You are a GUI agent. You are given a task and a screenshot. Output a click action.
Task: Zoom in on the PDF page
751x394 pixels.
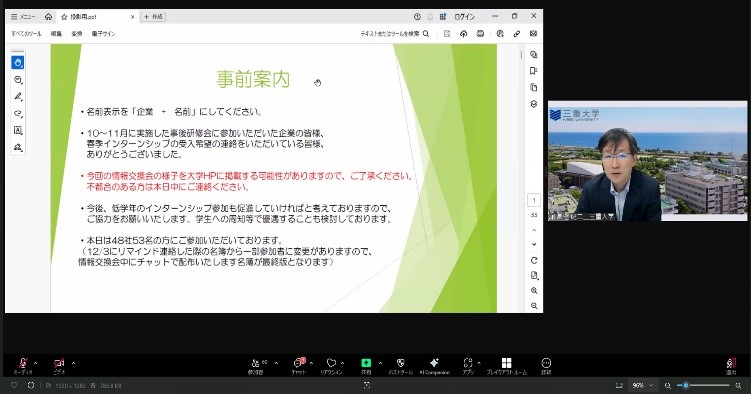coord(534,291)
